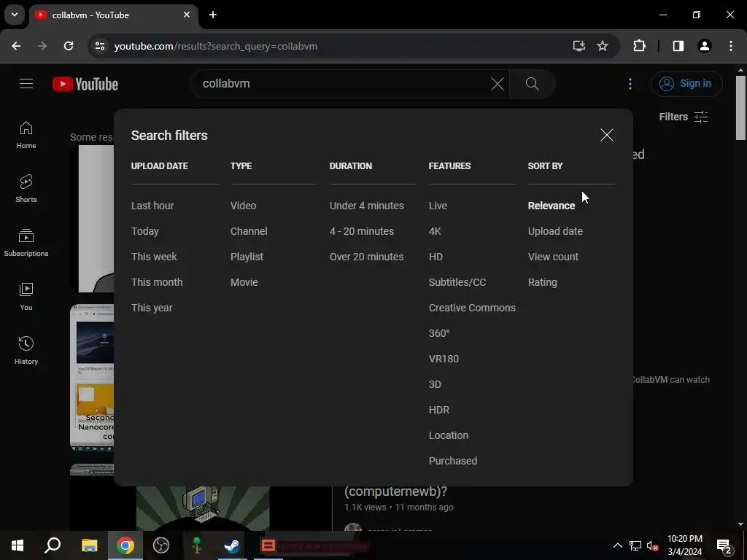Enable the Creative Commons filter
Image resolution: width=747 pixels, height=560 pixels.
472,308
